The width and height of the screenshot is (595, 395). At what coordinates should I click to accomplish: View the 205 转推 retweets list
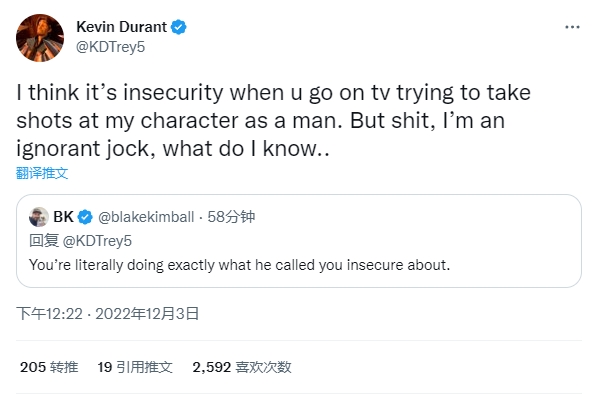[49, 367]
